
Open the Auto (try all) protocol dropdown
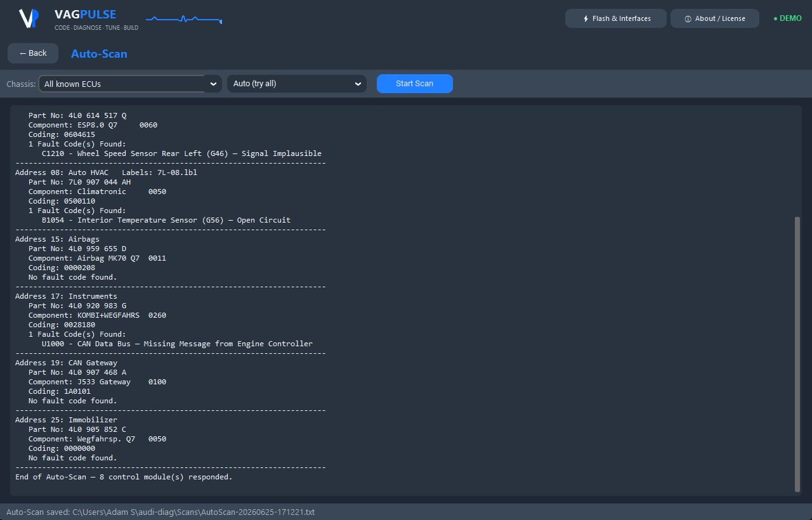coord(297,84)
